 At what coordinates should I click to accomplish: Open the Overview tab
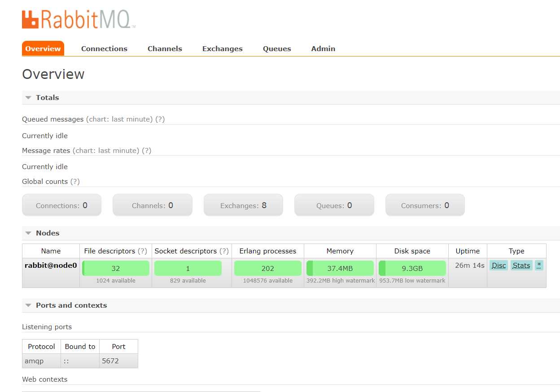pyautogui.click(x=43, y=48)
